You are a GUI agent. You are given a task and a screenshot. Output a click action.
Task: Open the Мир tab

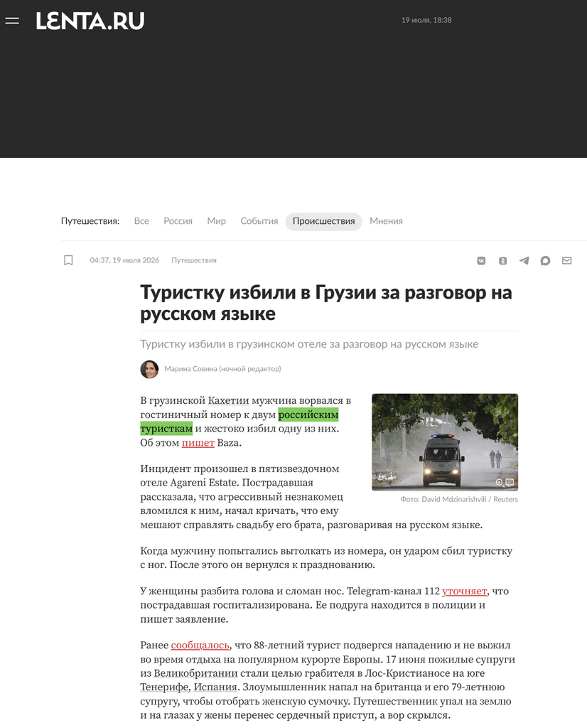[x=216, y=221]
